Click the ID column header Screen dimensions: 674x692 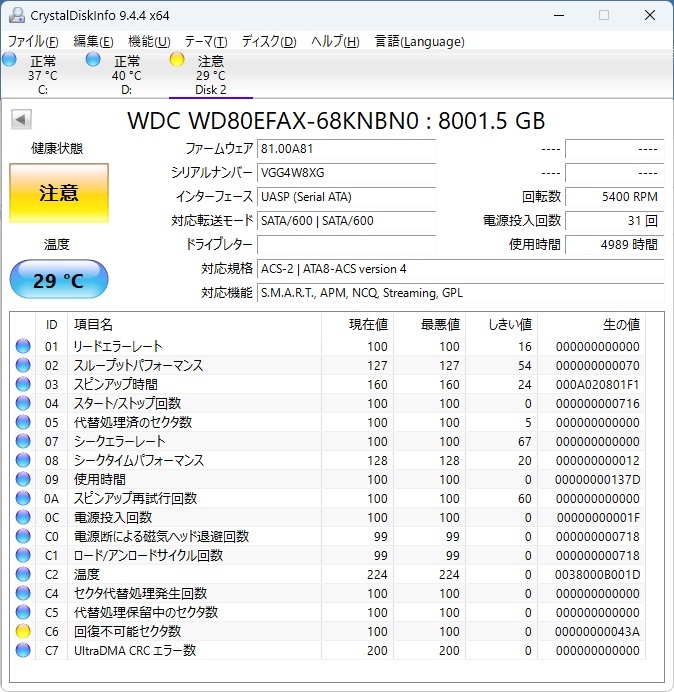tap(52, 324)
